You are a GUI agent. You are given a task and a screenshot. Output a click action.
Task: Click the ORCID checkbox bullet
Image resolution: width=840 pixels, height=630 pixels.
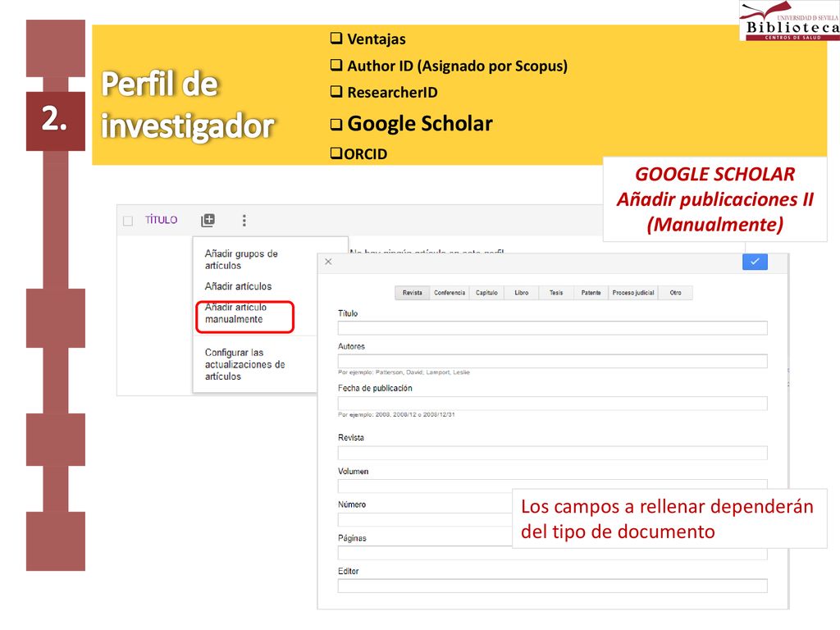tap(336, 153)
